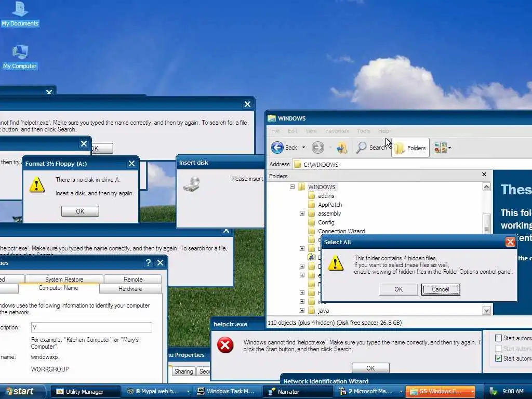This screenshot has width=532, height=399.
Task: Click OK in the bottom helpctr.exe dialog
Action: (x=370, y=368)
